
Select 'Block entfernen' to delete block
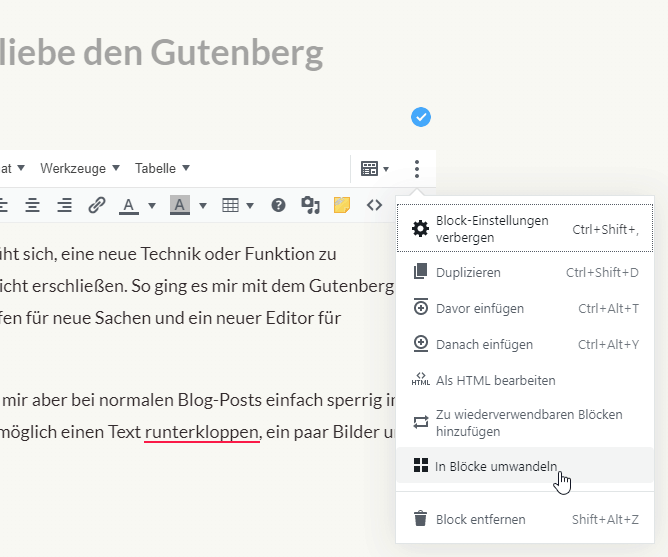480,519
